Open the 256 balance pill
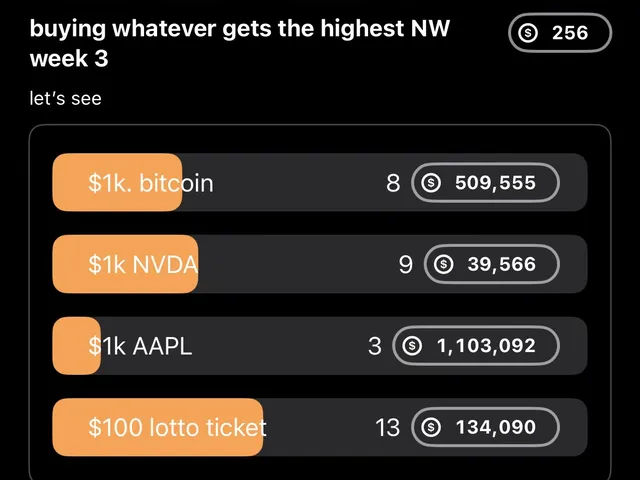 click(559, 33)
